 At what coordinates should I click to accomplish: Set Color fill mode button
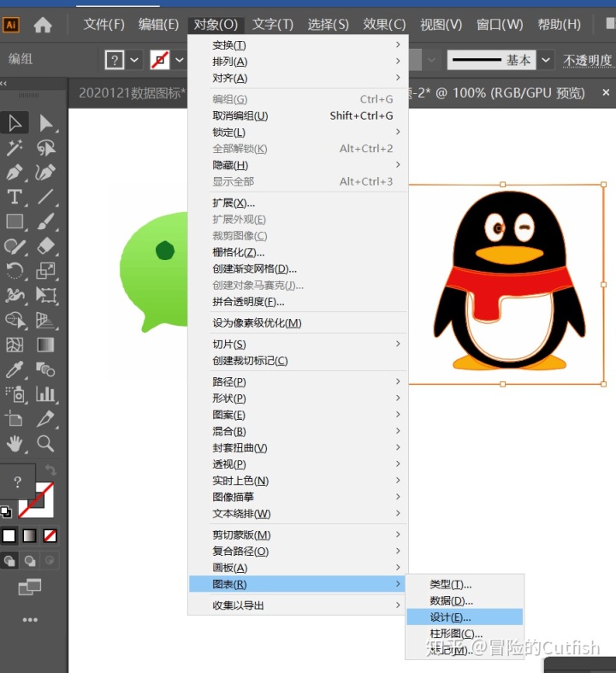9,535
